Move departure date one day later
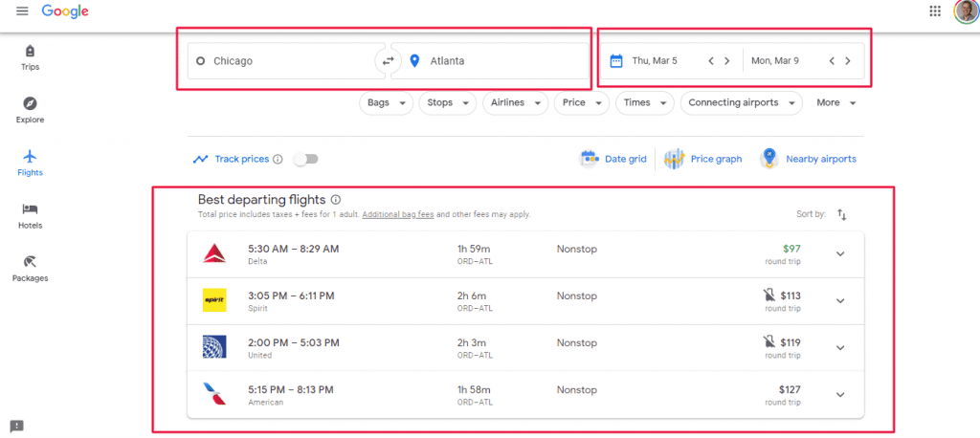The image size is (980, 438). tap(727, 61)
